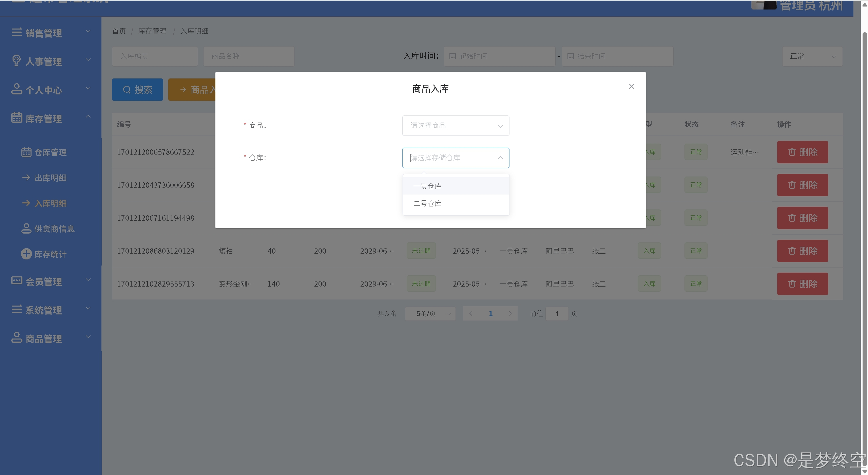
Task: Choose 二号仓库 option in dropdown
Action: pos(427,203)
